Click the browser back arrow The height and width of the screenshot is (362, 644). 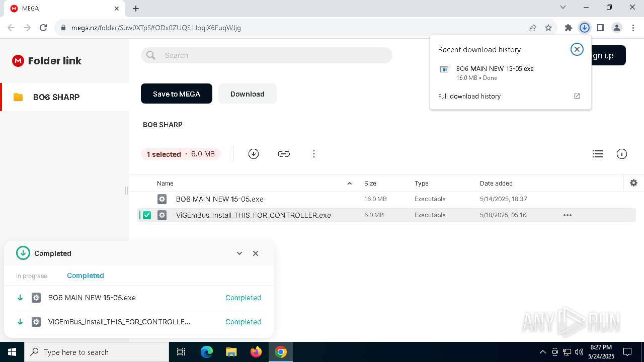point(11,28)
